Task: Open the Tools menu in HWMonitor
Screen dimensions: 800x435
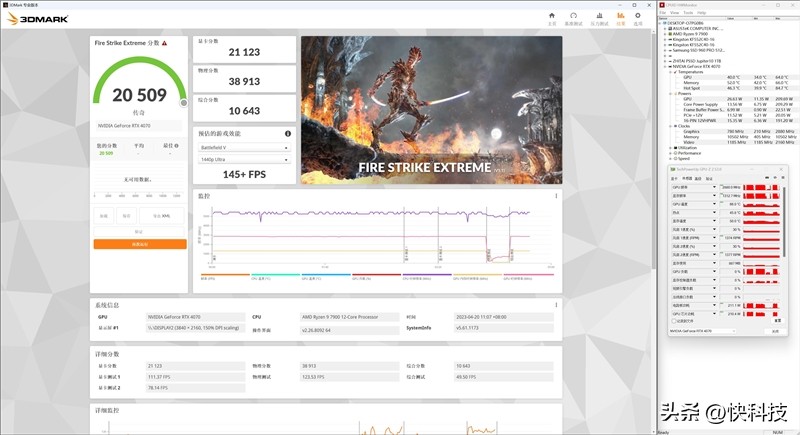Action: pos(688,13)
